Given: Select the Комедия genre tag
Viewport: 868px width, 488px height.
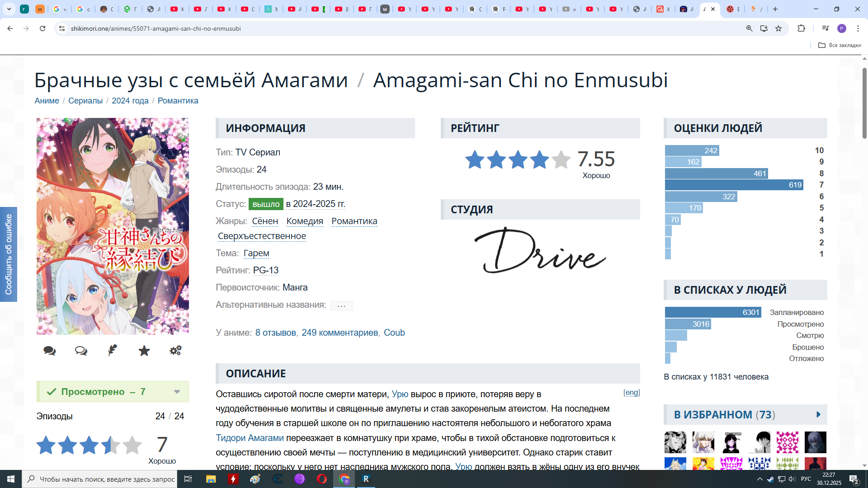Looking at the screenshot, I should coord(305,221).
